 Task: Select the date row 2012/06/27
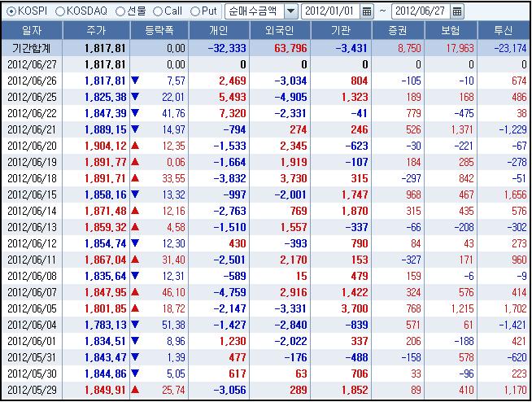(32, 64)
